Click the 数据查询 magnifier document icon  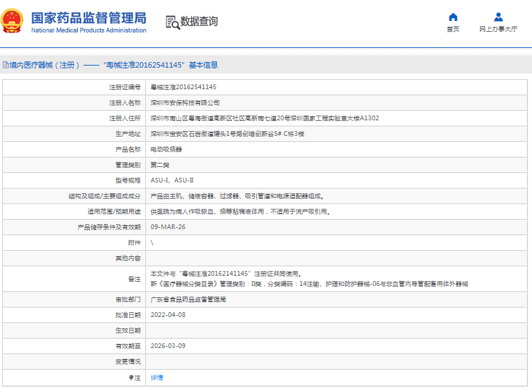(x=172, y=22)
